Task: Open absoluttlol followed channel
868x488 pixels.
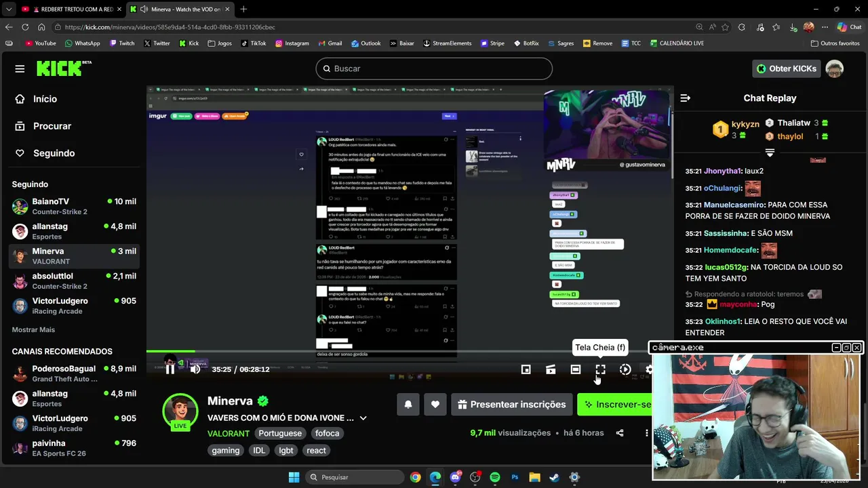Action: 74,281
